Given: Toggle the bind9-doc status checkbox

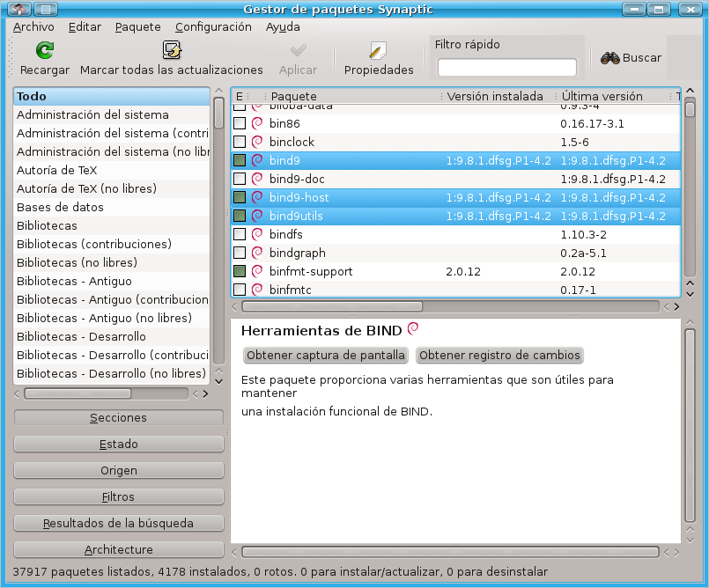Looking at the screenshot, I should (x=240, y=179).
